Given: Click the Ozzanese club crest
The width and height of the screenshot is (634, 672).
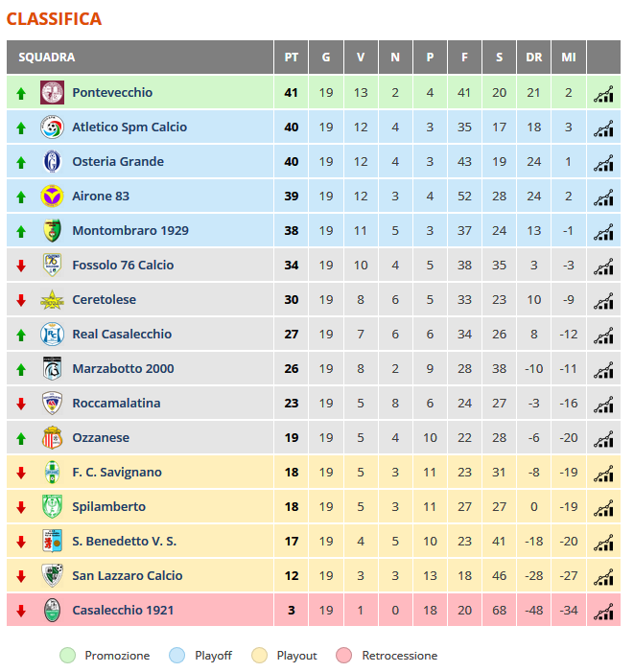Looking at the screenshot, I should [53, 437].
